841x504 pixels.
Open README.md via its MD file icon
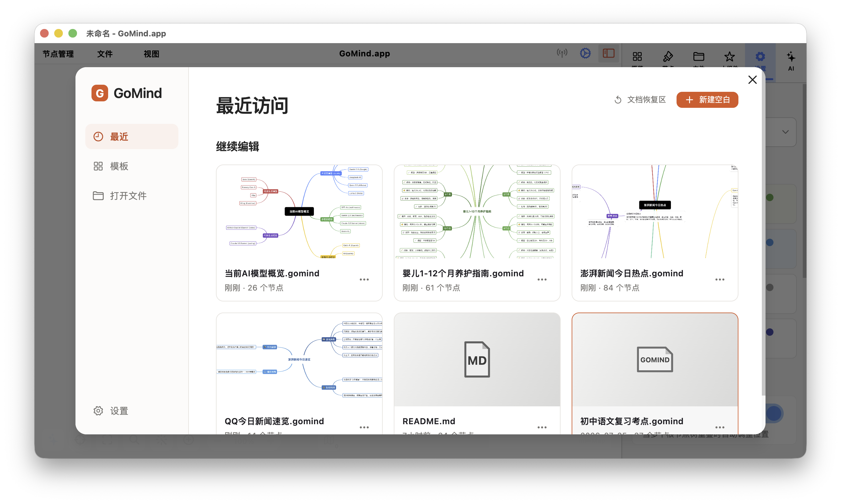[x=477, y=359]
